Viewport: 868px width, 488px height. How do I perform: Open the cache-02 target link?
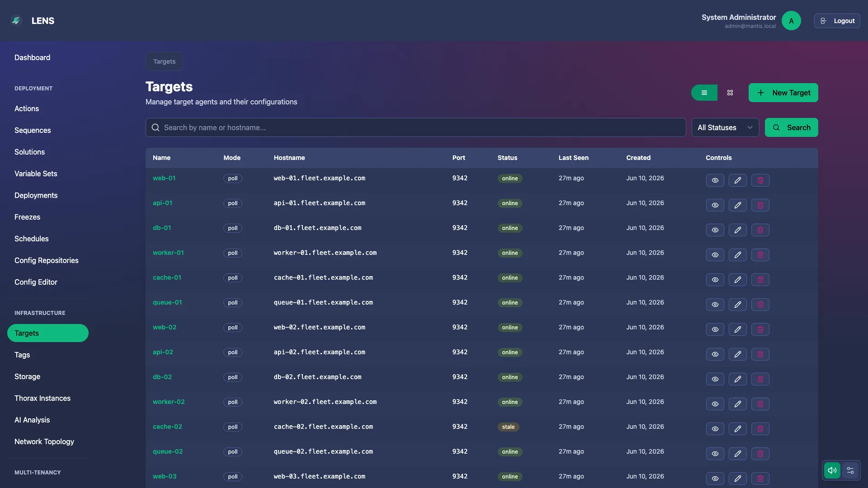167,427
